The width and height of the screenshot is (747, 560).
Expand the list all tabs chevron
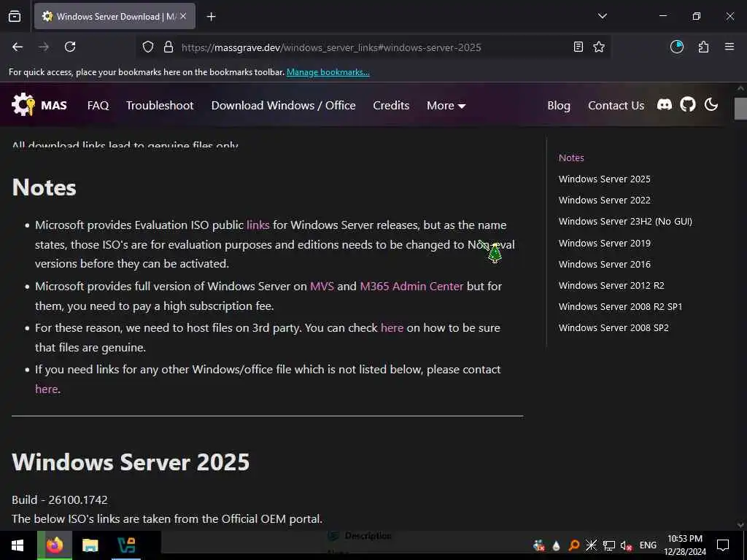(602, 16)
